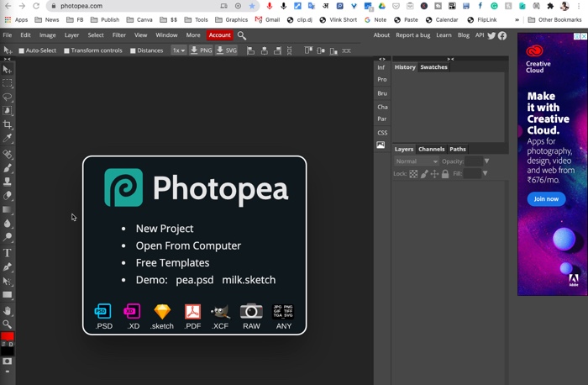Open the Fill slider arrow
The width and height of the screenshot is (588, 385).
485,173
